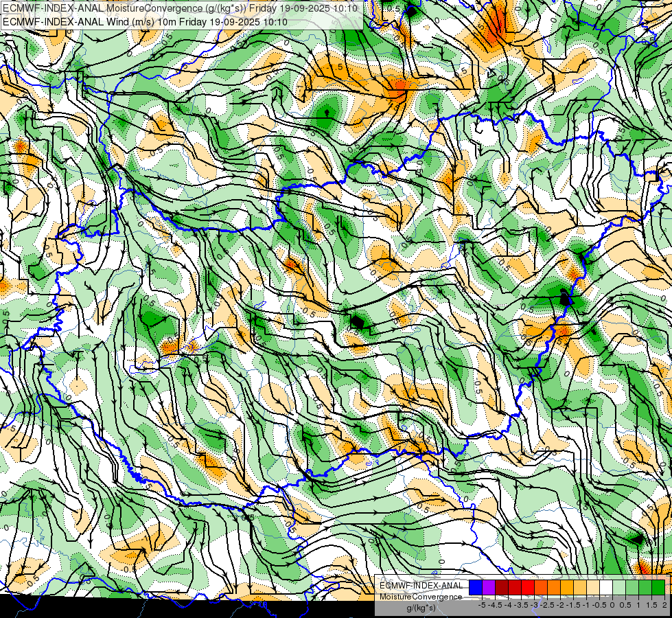Click the purple legend swatch between -5 and -4.5
Image resolution: width=672 pixels, height=618 pixels.
pos(489,587)
